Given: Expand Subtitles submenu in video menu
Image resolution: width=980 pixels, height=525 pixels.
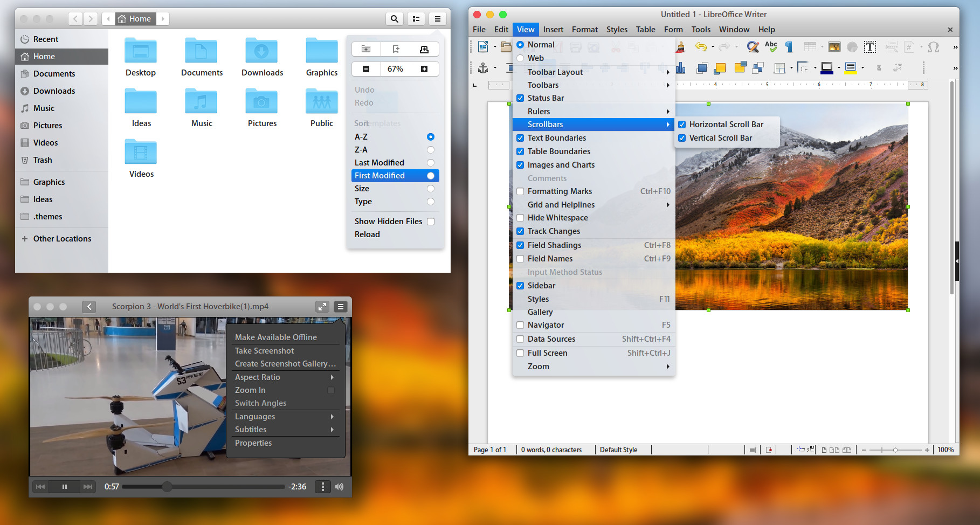Looking at the screenshot, I should pos(285,430).
